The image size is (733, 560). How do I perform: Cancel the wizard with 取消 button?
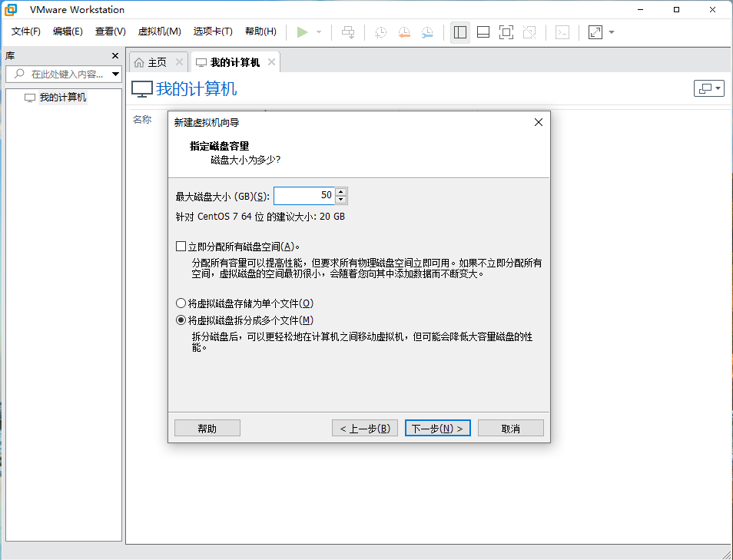pyautogui.click(x=510, y=428)
